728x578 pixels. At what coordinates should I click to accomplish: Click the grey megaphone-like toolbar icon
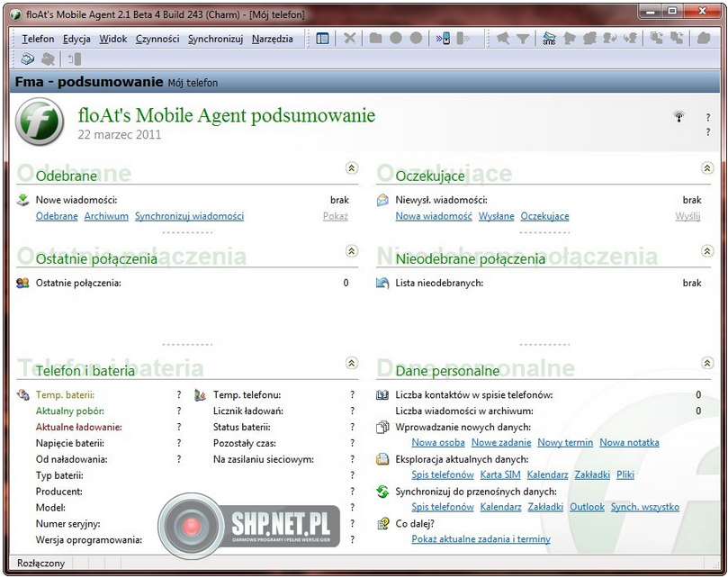(x=503, y=39)
